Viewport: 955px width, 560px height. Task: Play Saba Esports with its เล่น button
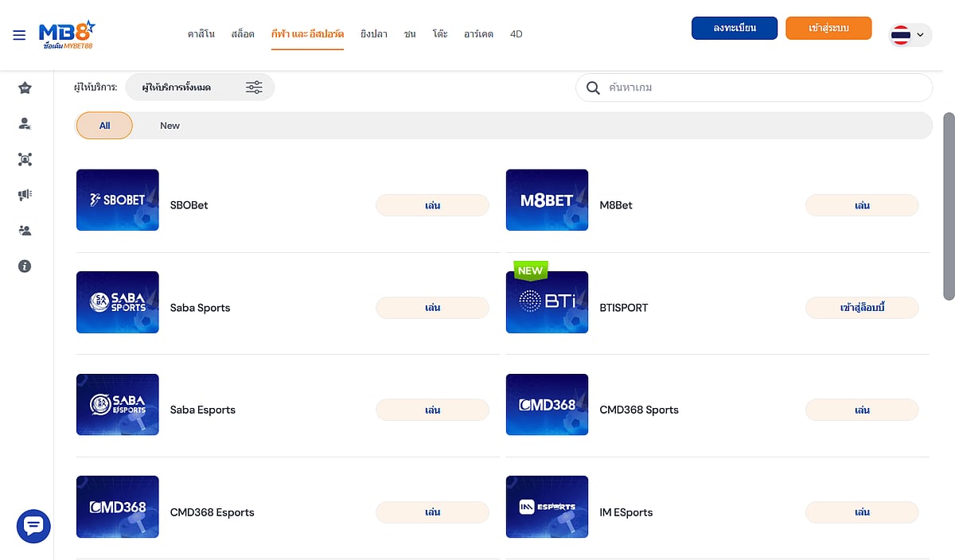[432, 410]
